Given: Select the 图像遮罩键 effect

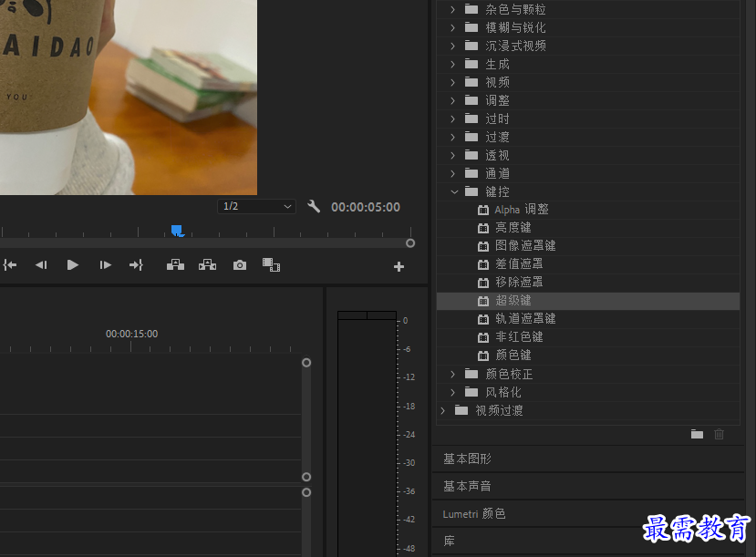Looking at the screenshot, I should coord(588,246).
